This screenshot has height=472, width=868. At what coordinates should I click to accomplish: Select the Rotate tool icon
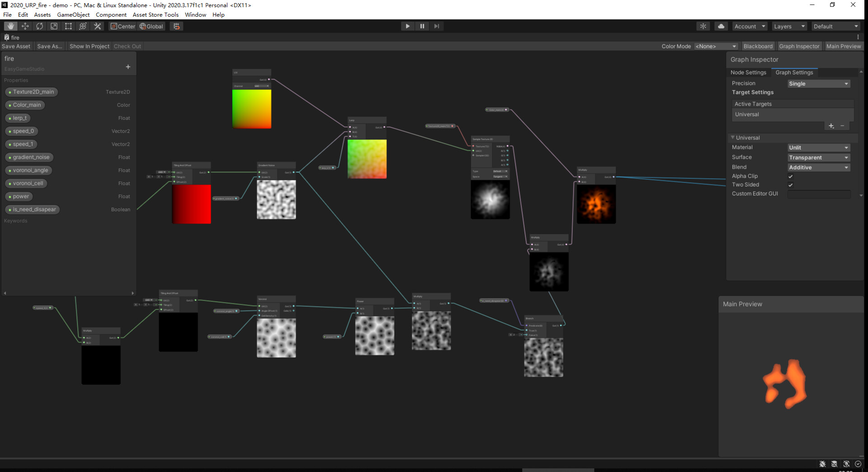(40, 26)
